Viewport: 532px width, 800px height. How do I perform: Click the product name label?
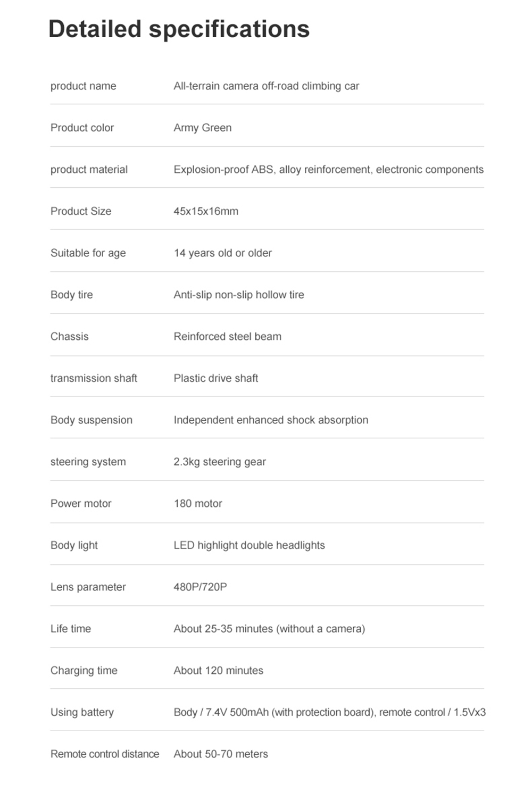[x=83, y=86]
